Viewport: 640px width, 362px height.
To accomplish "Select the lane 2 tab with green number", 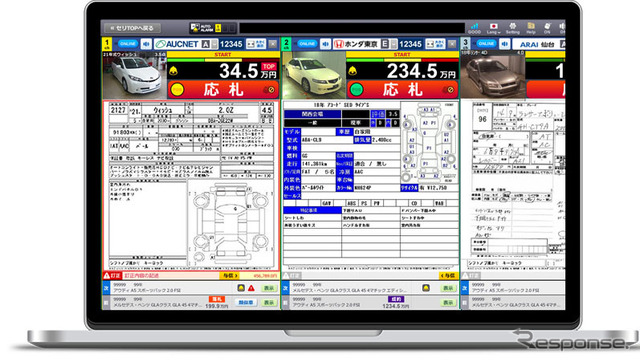I will (x=287, y=44).
